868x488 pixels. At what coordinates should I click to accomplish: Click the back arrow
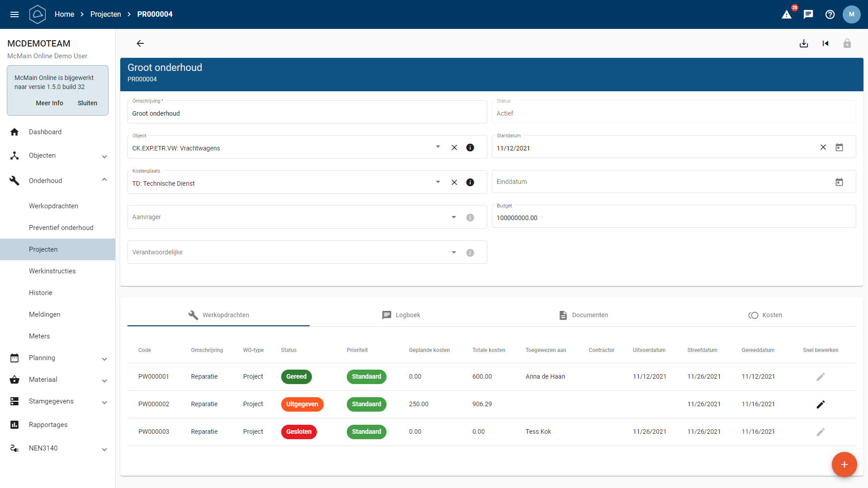tap(140, 43)
